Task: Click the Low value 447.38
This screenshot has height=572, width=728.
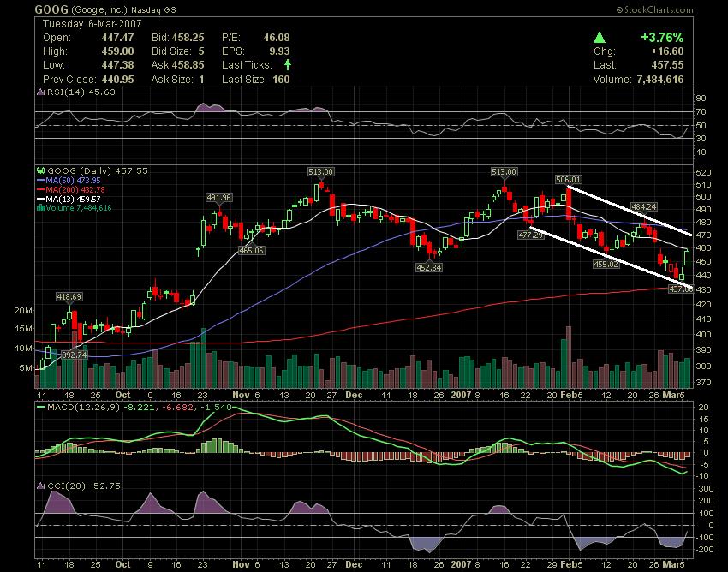Action: [x=118, y=65]
